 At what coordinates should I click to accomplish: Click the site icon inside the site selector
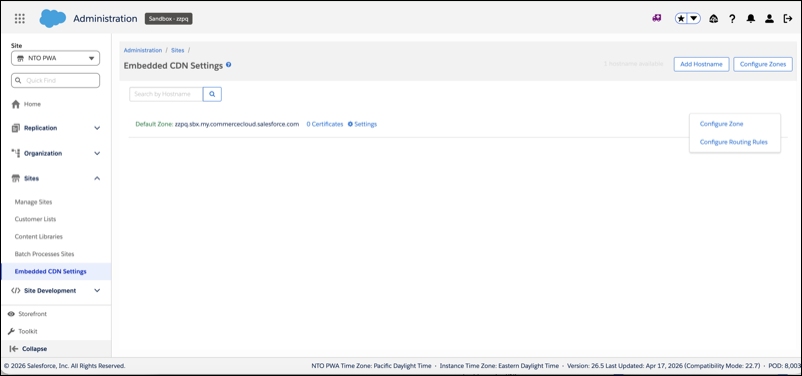click(x=21, y=58)
